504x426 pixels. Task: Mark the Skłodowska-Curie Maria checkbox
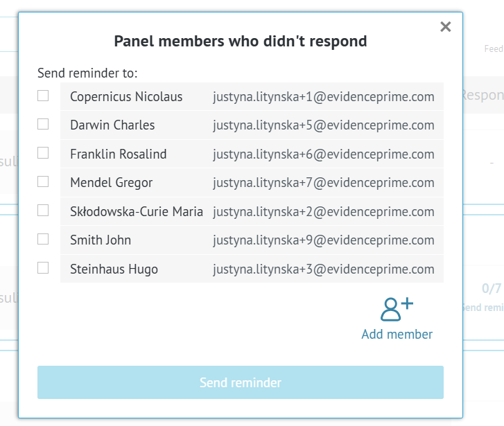[43, 211]
